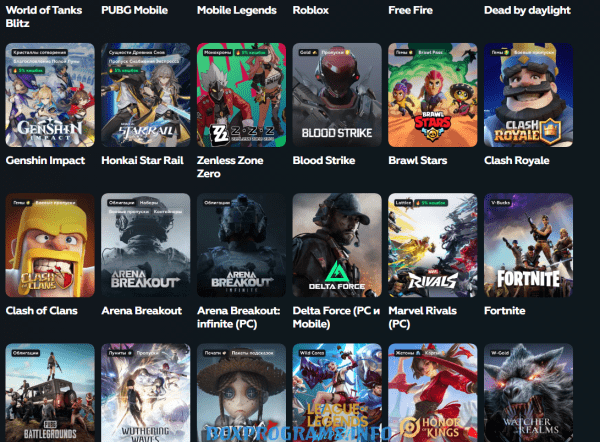The image size is (600, 442).
Task: Open the PUBG Battlegrounds cover image
Action: pos(50,393)
